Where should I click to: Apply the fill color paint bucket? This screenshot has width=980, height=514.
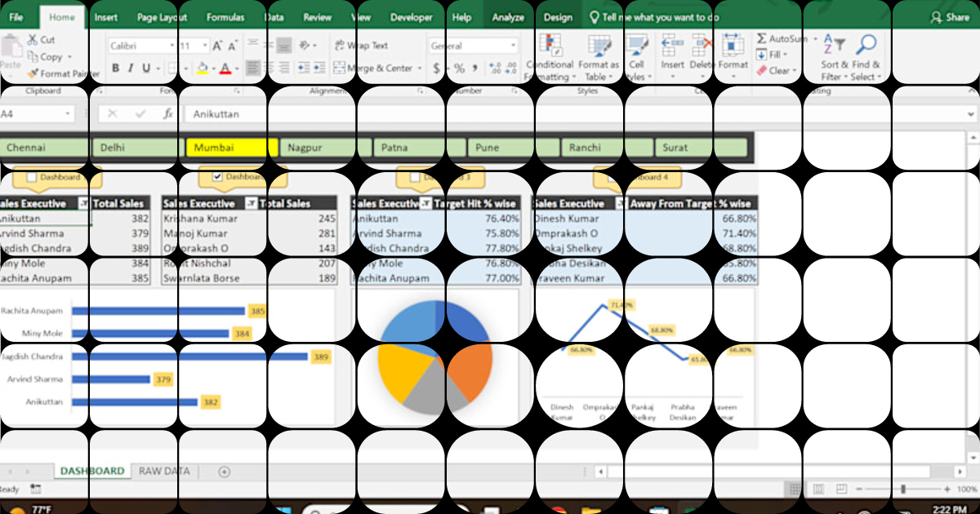(x=203, y=69)
